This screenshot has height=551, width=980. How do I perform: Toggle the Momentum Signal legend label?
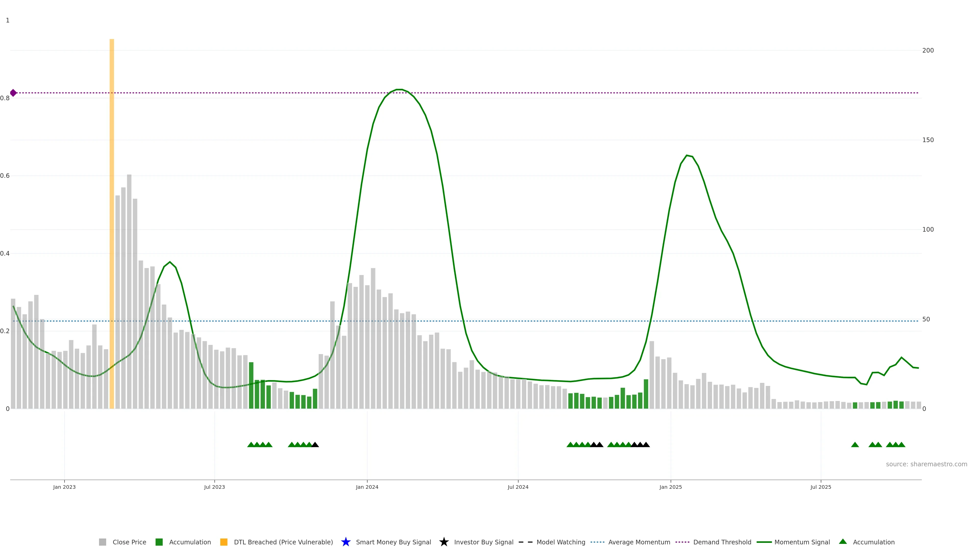[x=802, y=542]
